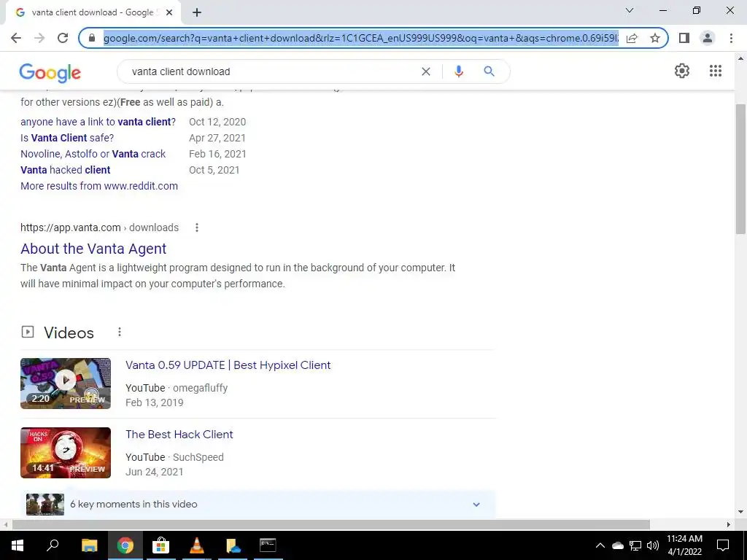
Task: Open the command prompt taskbar icon
Action: (268, 545)
